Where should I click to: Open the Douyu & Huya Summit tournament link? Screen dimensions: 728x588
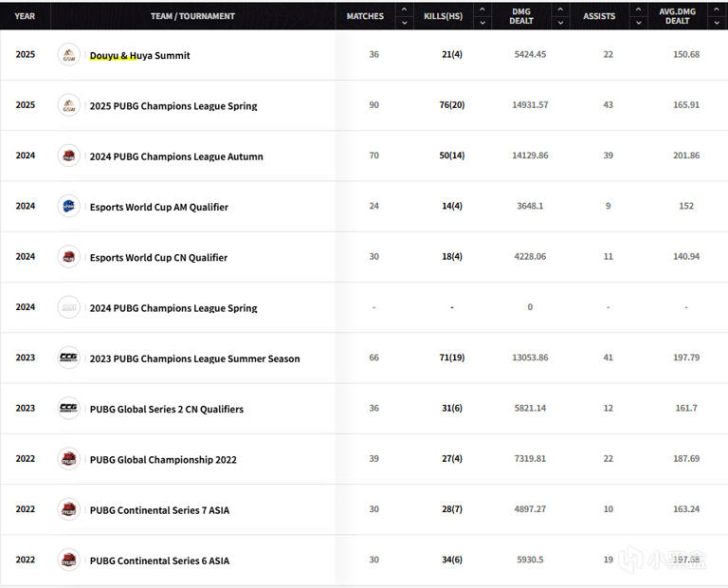[139, 56]
